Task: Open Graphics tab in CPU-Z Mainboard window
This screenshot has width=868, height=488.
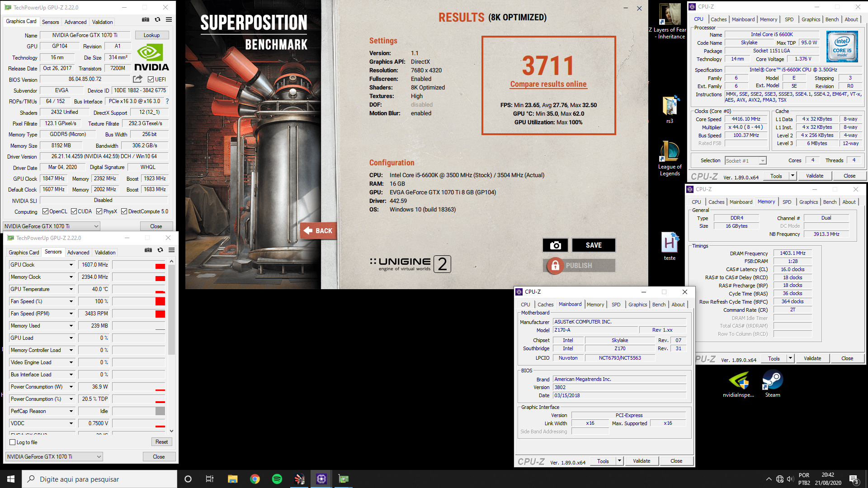Action: click(x=637, y=305)
